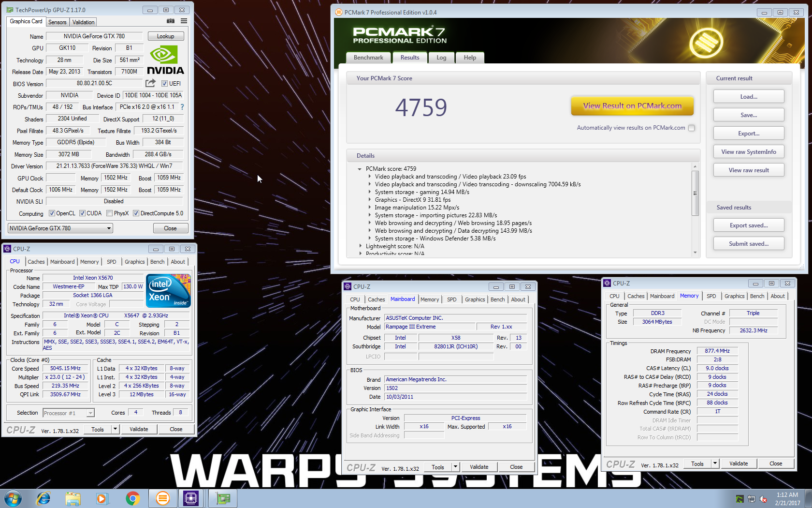812x508 pixels.
Task: Open Tools dropdown arrow in Memory CPU-Z
Action: coord(715,463)
